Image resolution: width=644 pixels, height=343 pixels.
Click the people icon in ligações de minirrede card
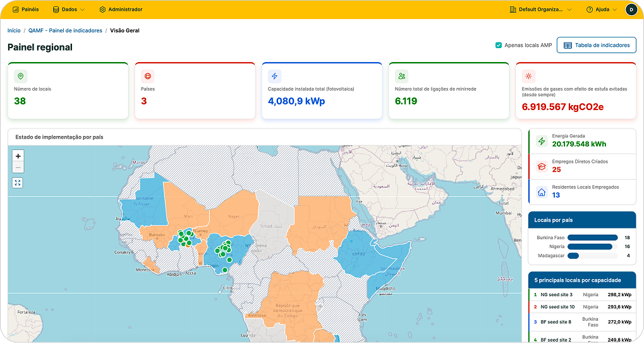(401, 76)
